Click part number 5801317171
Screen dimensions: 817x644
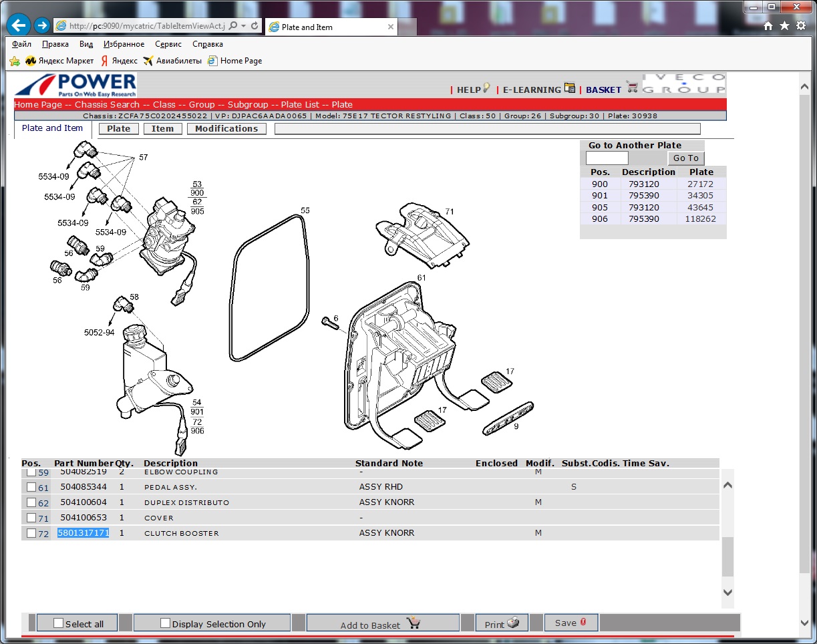pyautogui.click(x=84, y=533)
